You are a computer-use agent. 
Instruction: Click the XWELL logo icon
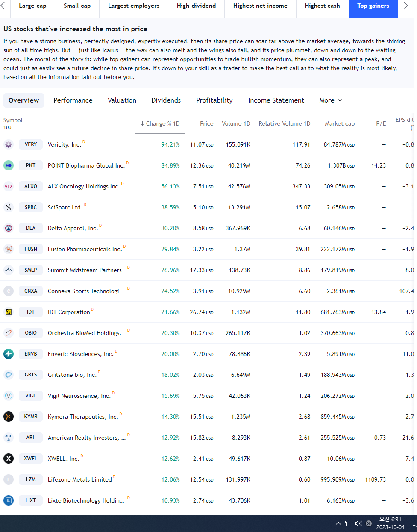point(9,459)
